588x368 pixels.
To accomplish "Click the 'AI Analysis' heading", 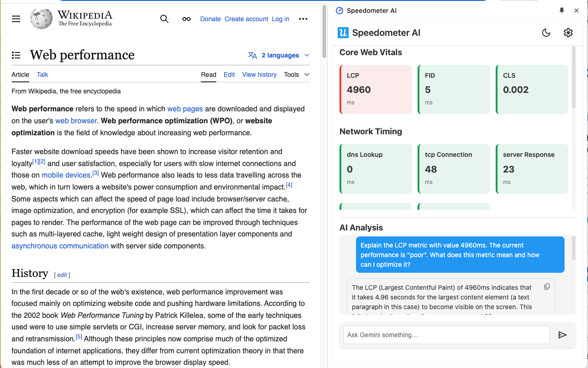I will coord(361,228).
